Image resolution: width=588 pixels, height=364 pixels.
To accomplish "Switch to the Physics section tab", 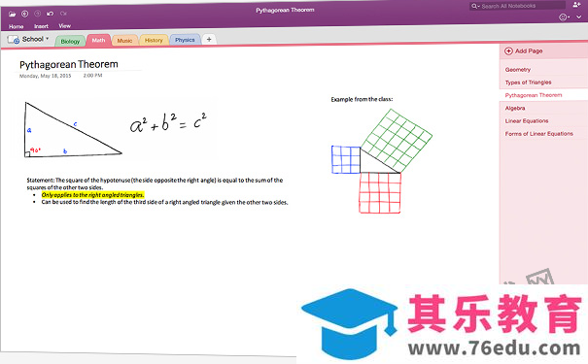I will tap(185, 40).
